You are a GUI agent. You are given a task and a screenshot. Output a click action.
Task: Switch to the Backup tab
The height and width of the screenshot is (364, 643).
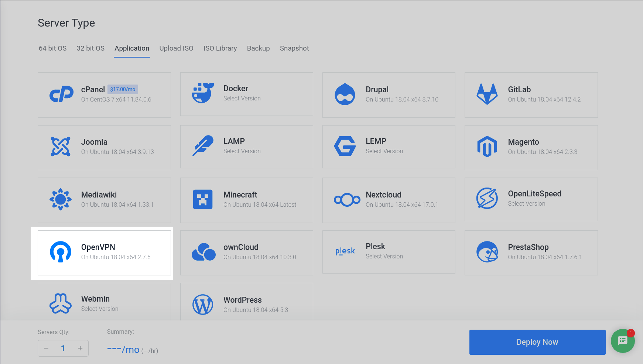[259, 48]
